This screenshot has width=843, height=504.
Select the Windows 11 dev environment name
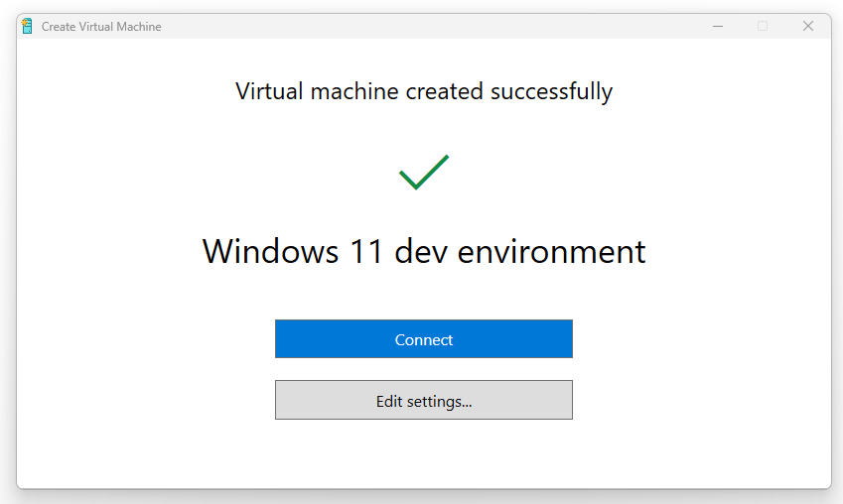coord(424,251)
